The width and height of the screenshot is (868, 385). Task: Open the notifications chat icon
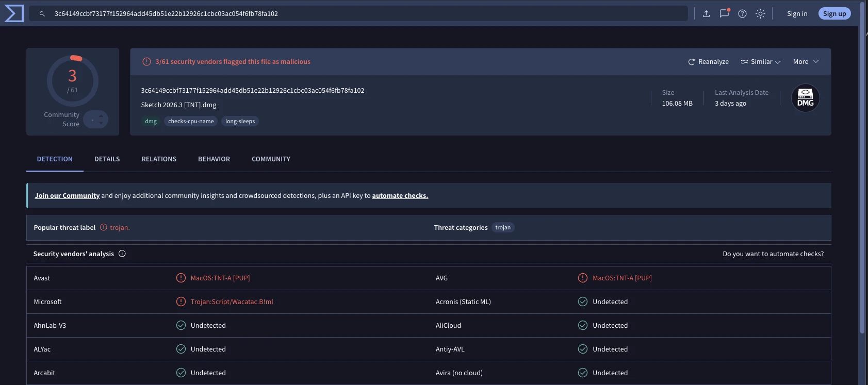coord(724,14)
